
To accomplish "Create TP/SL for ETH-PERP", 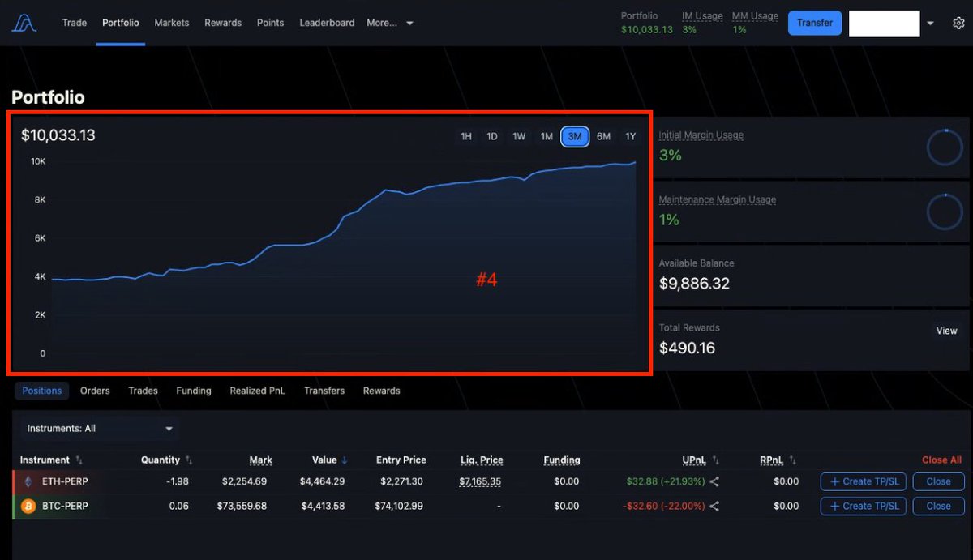I will point(864,481).
